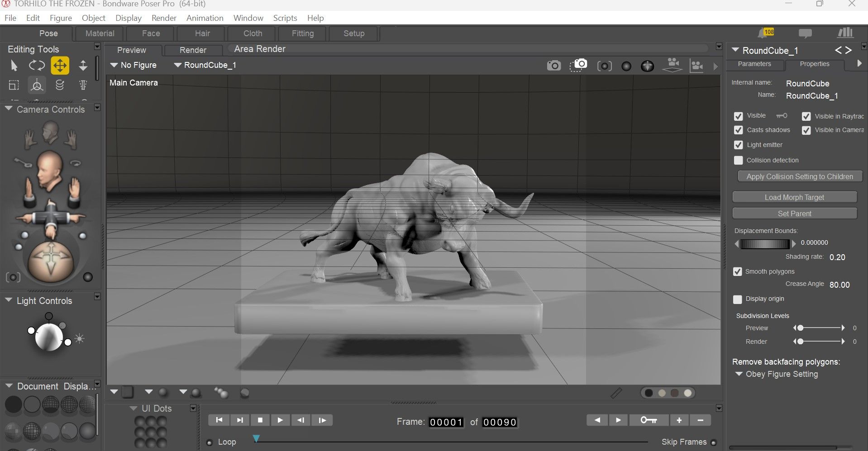Click the Render camera icon in viewport toolbar
This screenshot has width=868, height=451.
[553, 66]
